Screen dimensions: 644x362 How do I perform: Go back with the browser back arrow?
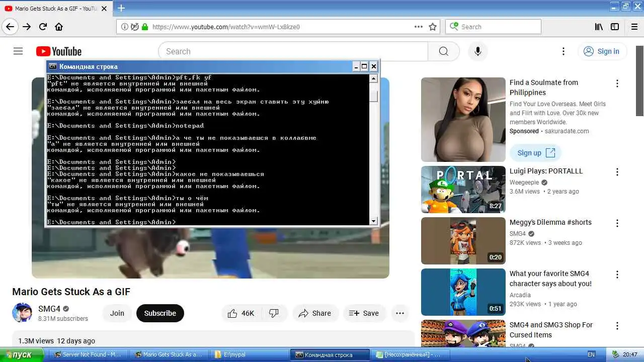pyautogui.click(x=10, y=27)
